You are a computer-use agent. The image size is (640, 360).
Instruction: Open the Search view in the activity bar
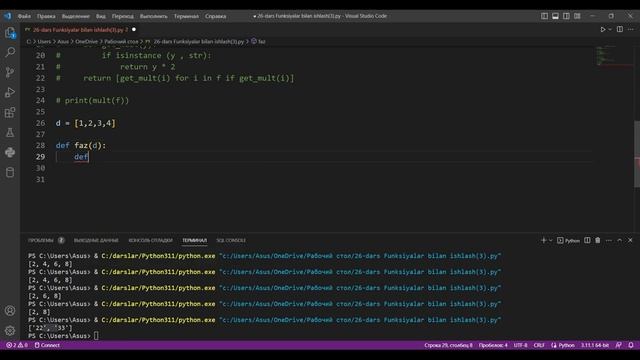coord(10,52)
